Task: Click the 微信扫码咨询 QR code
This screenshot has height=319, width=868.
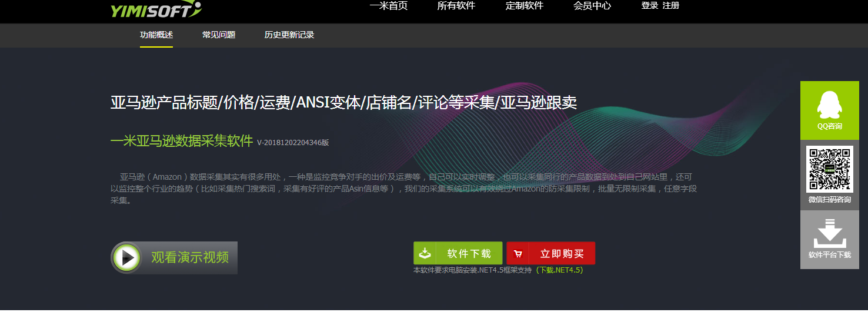Action: pyautogui.click(x=830, y=169)
